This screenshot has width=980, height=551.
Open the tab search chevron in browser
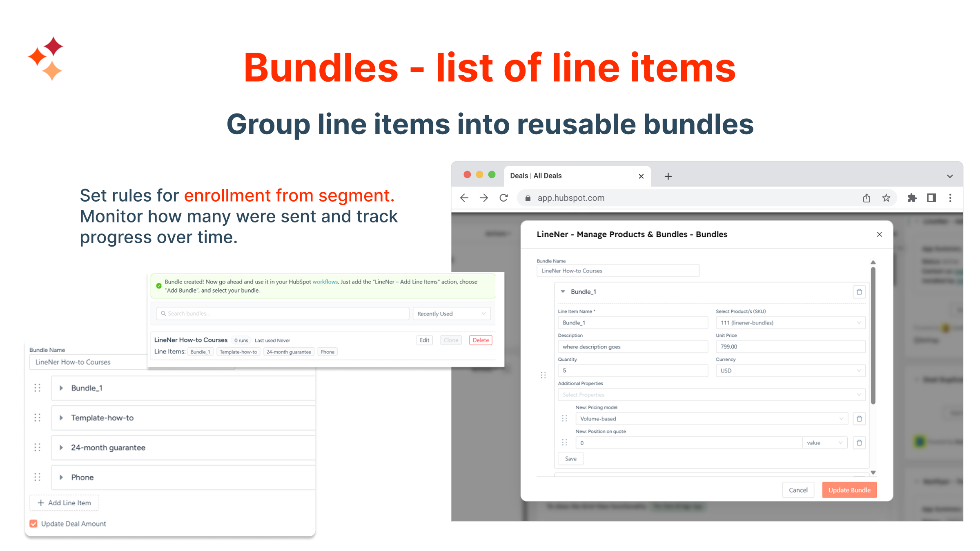(950, 176)
